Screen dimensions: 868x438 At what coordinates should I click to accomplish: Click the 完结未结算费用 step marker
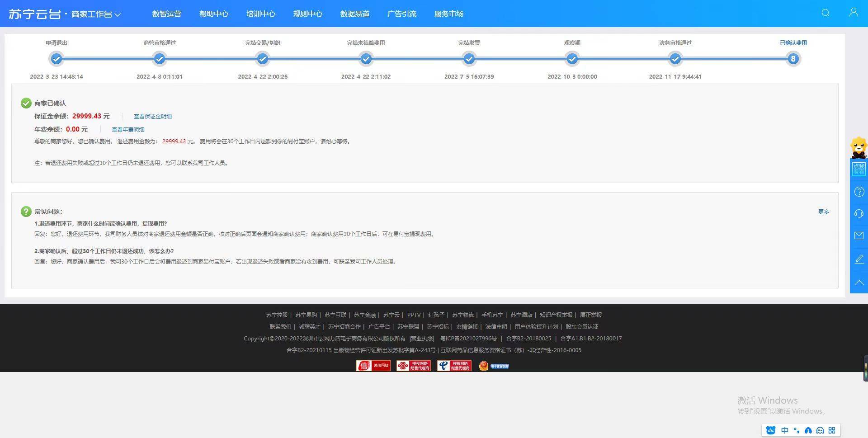pyautogui.click(x=366, y=59)
